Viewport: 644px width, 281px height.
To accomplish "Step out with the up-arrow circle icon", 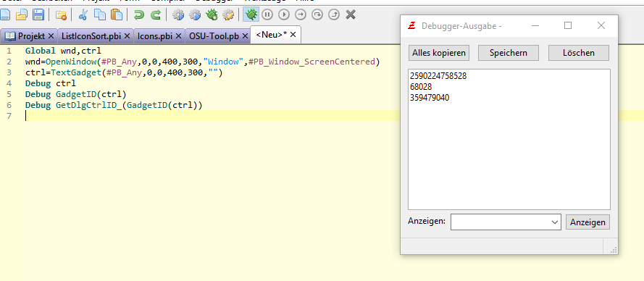I will [334, 14].
